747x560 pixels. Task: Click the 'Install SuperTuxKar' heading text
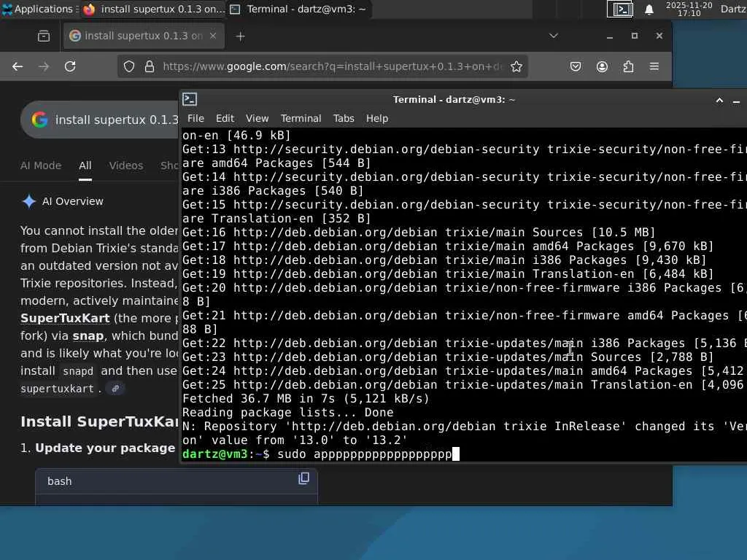[x=99, y=421]
